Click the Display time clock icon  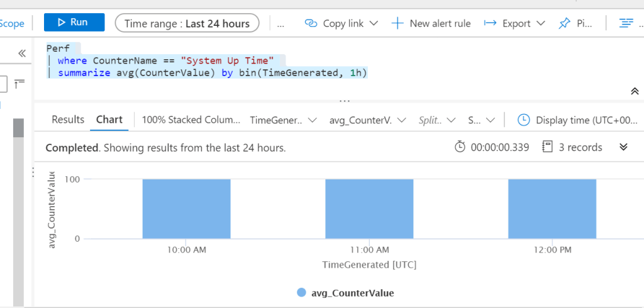[x=523, y=120]
